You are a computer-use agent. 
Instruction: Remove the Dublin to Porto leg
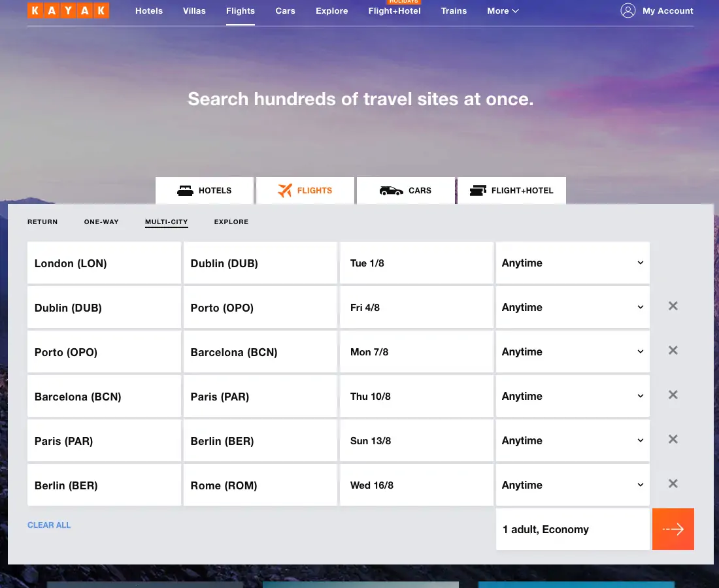pyautogui.click(x=673, y=306)
